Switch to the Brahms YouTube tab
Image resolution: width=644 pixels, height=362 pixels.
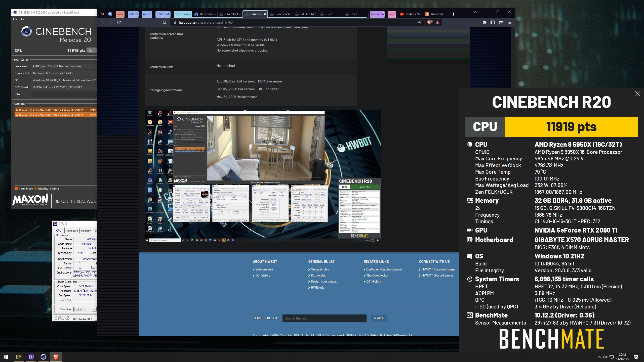point(411,14)
